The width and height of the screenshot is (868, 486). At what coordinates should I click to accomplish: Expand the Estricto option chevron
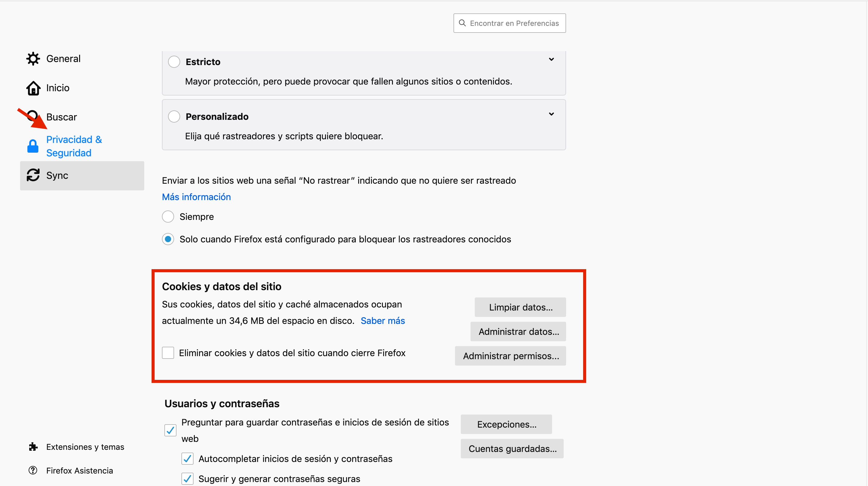point(551,59)
